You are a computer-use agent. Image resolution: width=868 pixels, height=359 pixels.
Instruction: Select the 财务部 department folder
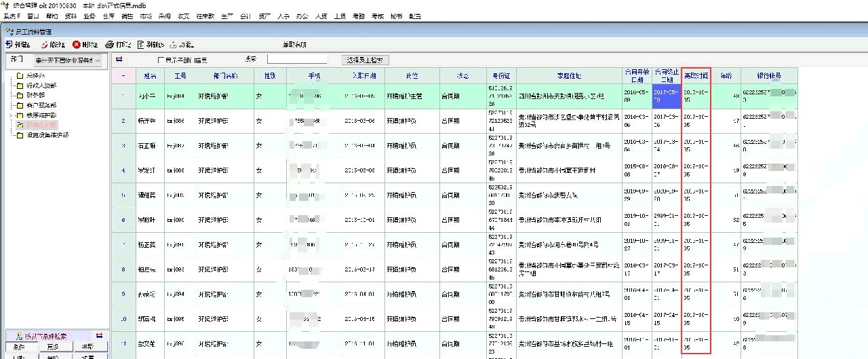click(37, 96)
